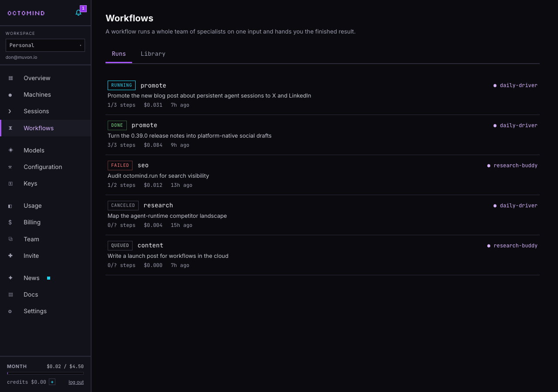
Task: Open the notifications bell icon
Action: click(78, 13)
